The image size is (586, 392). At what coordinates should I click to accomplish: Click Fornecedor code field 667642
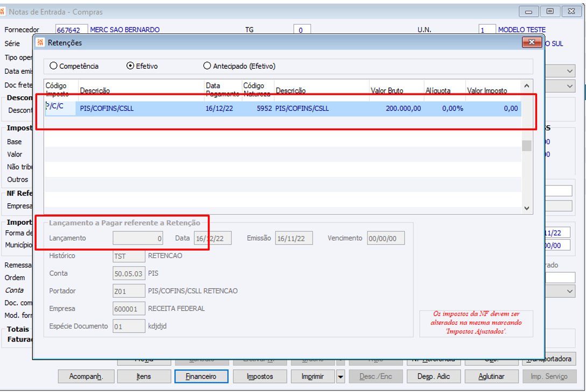(x=72, y=30)
